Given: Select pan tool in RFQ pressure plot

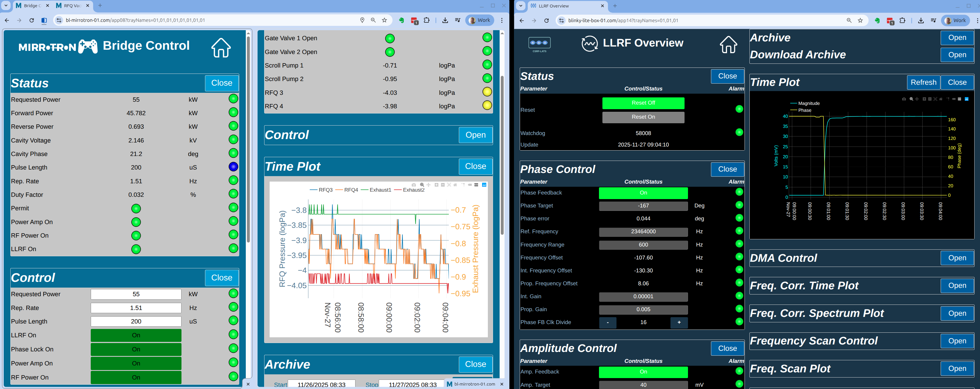Looking at the screenshot, I should click(428, 185).
